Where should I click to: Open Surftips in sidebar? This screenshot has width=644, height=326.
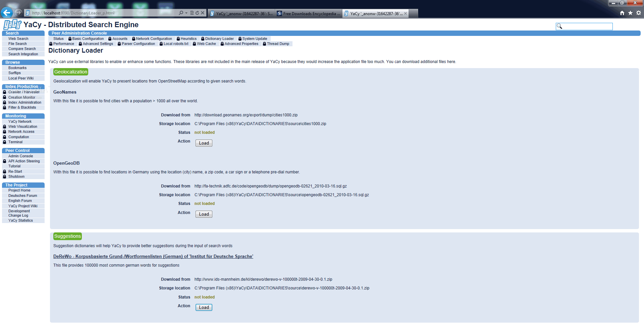point(14,73)
